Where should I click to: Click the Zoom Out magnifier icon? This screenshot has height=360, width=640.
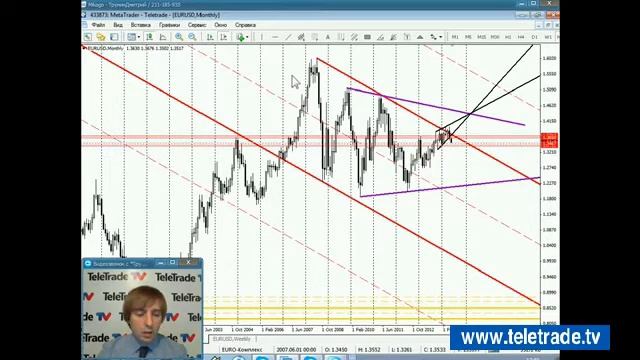[x=192, y=37]
